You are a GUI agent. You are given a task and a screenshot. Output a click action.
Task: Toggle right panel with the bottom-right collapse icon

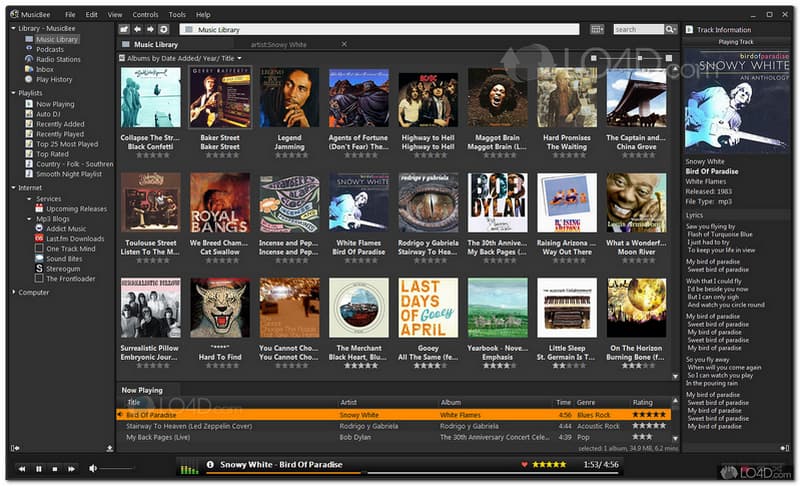tap(785, 448)
